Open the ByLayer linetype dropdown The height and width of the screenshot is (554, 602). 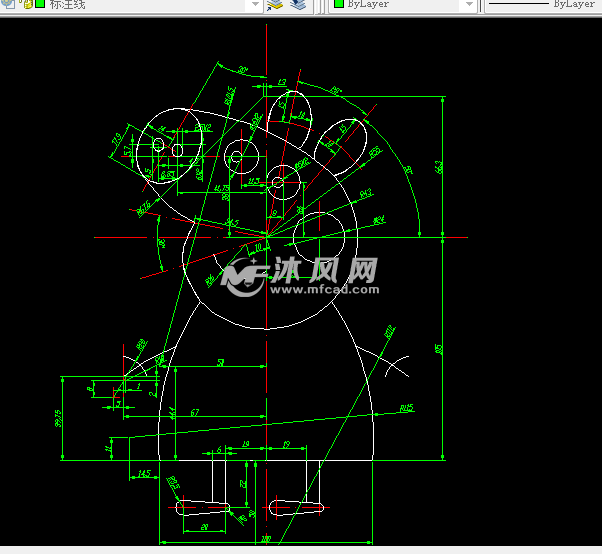(x=543, y=5)
